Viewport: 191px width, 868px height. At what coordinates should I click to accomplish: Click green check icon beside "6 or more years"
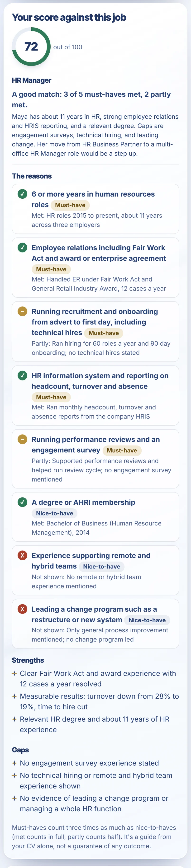click(22, 194)
